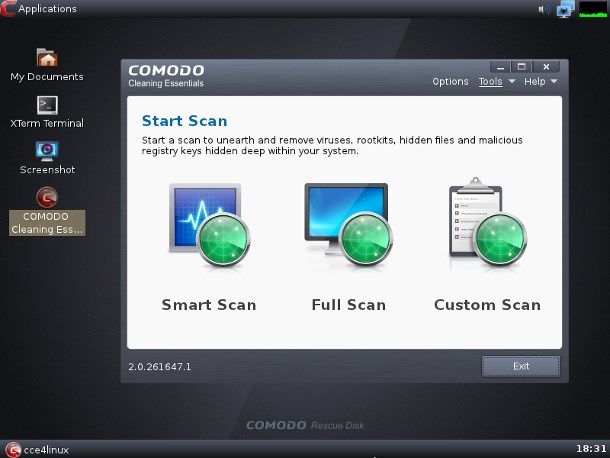Open the Tools menu
This screenshot has width=610, height=458.
click(490, 81)
